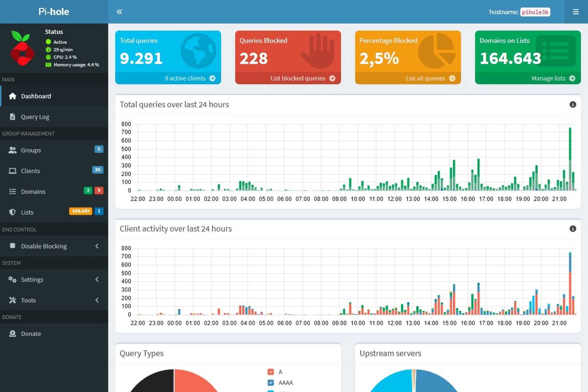Expand the Disable Blocking menu
Screen dimensions: 588x392
(97, 246)
